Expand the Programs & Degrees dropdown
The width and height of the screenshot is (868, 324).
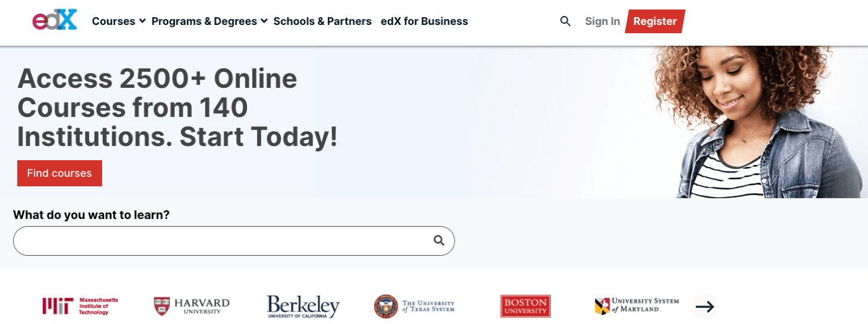[209, 21]
